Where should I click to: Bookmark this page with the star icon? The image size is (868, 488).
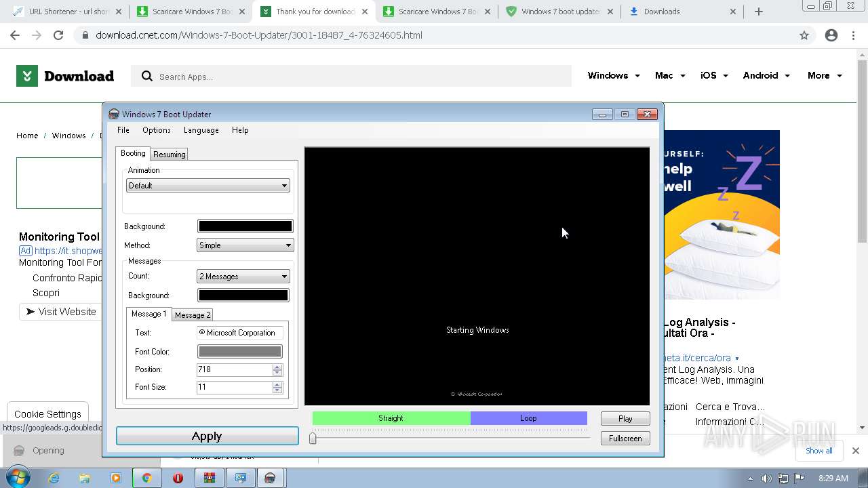click(804, 35)
